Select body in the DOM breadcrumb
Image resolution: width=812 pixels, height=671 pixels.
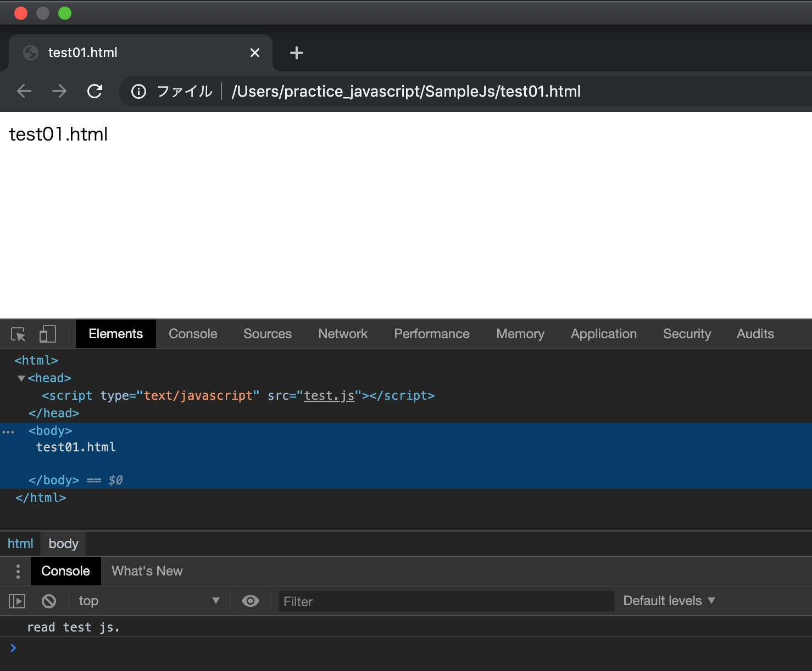point(63,543)
